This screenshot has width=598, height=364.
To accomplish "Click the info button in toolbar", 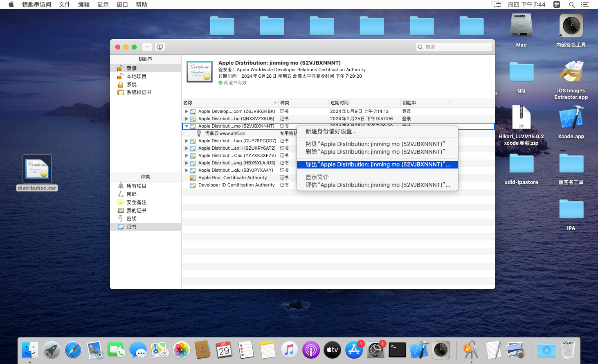I will point(160,47).
